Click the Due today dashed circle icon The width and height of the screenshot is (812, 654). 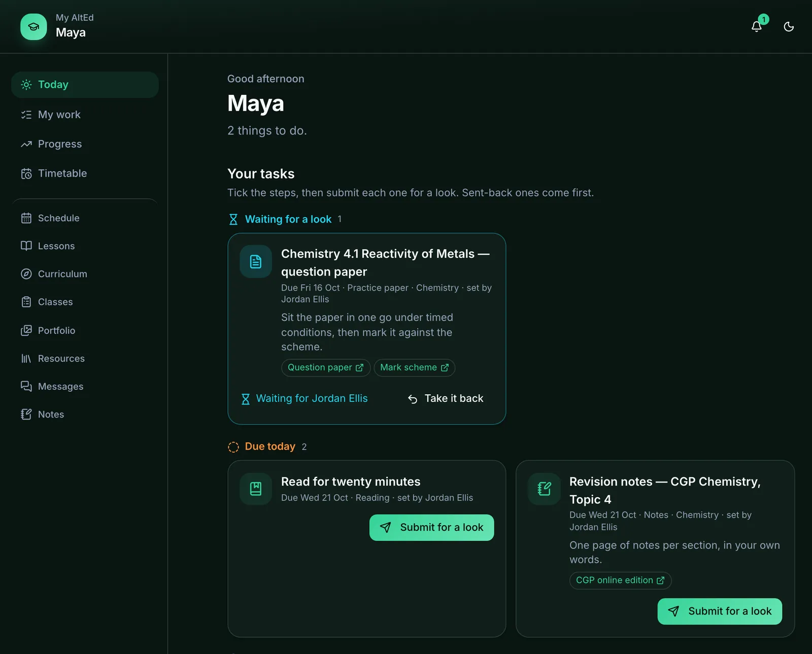233,447
